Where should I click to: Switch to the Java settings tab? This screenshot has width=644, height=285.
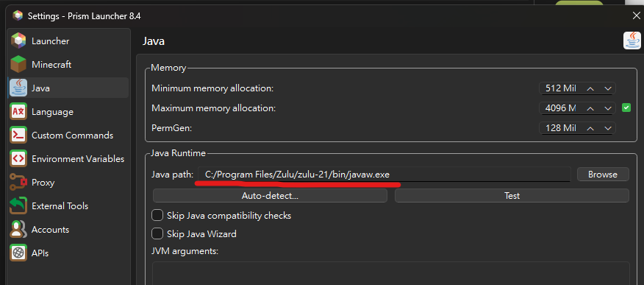(68, 88)
